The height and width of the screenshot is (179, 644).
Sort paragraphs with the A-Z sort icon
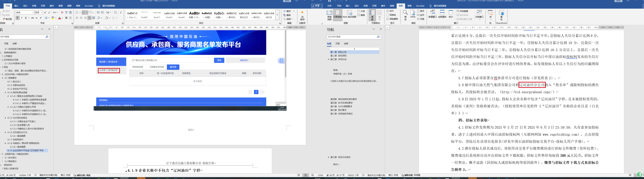[115, 12]
